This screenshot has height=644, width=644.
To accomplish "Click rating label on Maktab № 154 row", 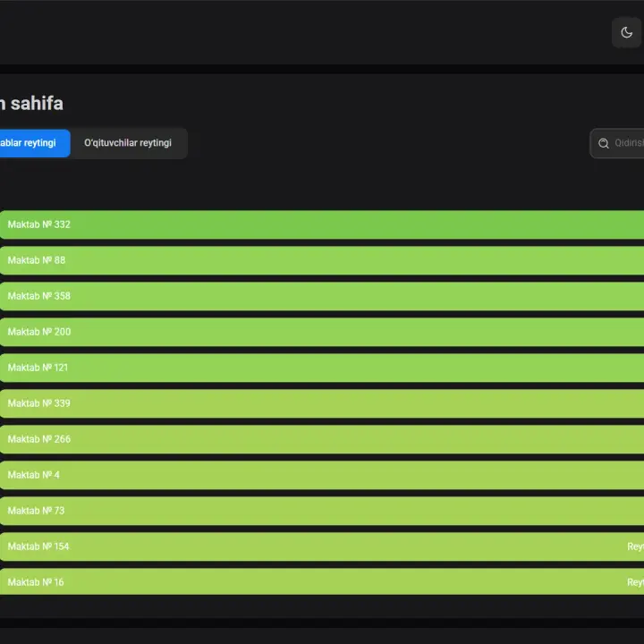I will (635, 547).
